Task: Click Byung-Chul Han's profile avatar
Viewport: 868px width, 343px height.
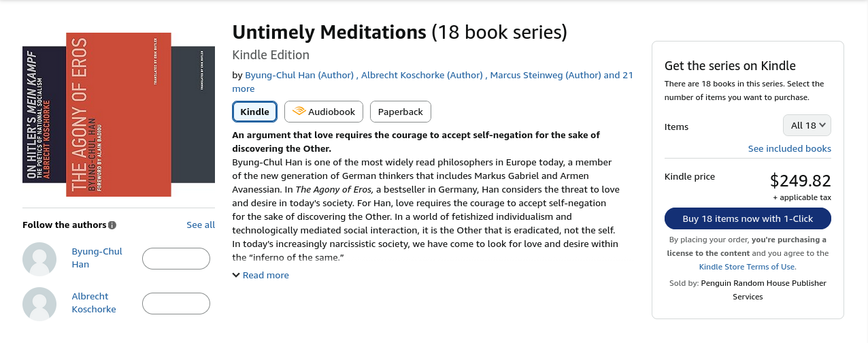Action: (39, 259)
